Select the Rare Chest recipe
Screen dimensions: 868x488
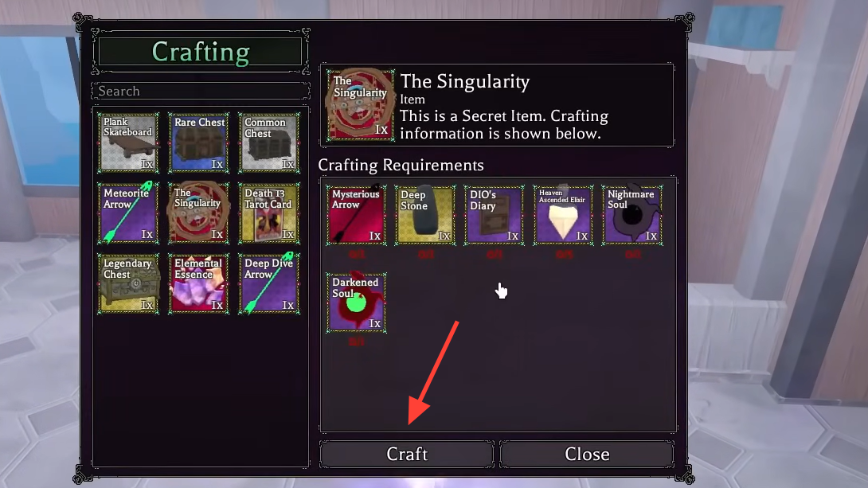199,142
